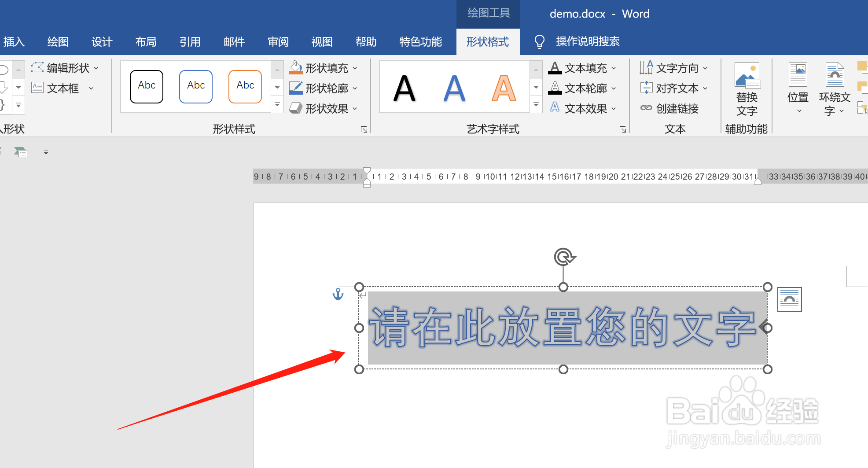
Task: Expand the 文本填充 dropdown arrow
Action: tap(614, 68)
